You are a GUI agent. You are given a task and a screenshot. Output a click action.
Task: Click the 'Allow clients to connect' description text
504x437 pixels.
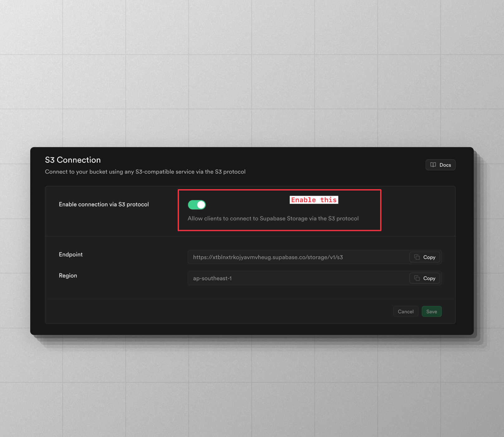[x=273, y=219]
